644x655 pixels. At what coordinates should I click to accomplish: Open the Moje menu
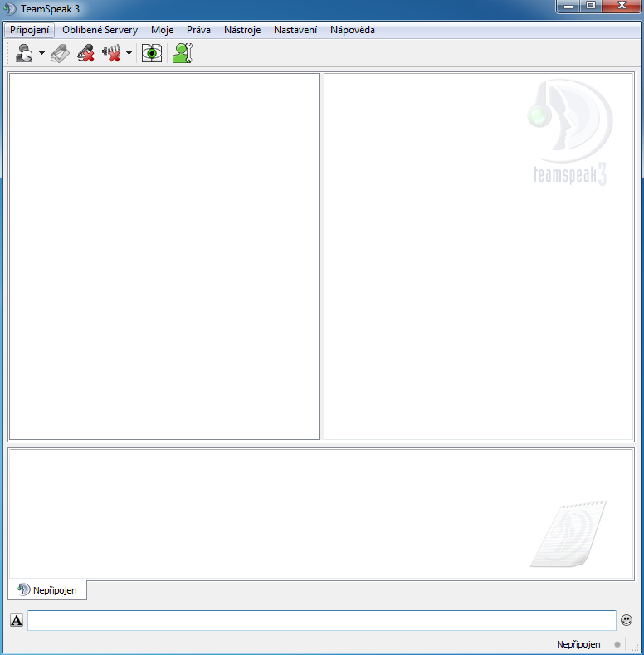pos(162,30)
